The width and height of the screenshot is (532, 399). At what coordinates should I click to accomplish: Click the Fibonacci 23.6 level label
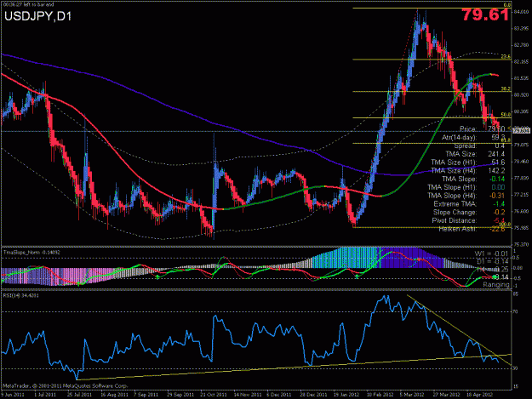[x=506, y=57]
